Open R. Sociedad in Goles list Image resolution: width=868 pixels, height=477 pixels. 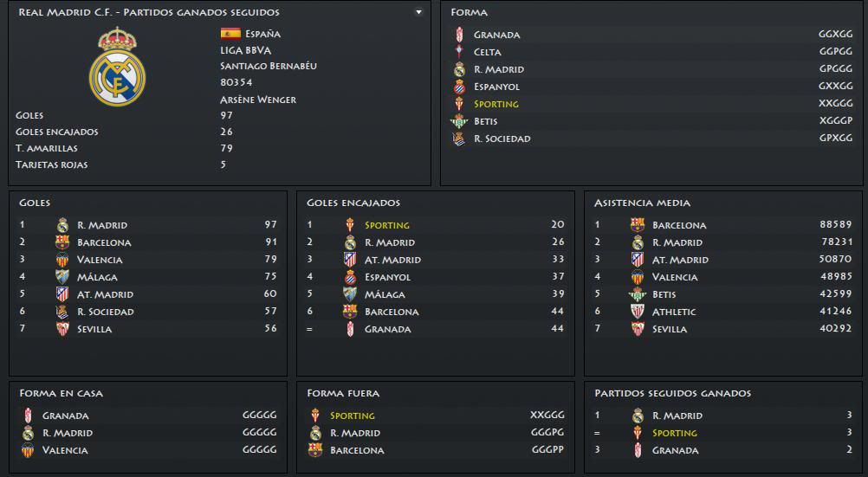pyautogui.click(x=106, y=312)
